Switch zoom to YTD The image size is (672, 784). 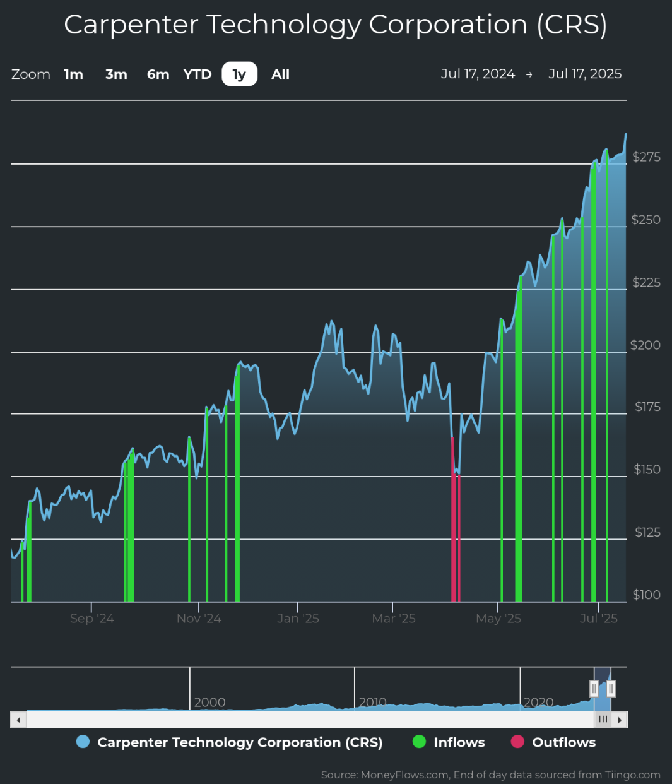pos(197,74)
